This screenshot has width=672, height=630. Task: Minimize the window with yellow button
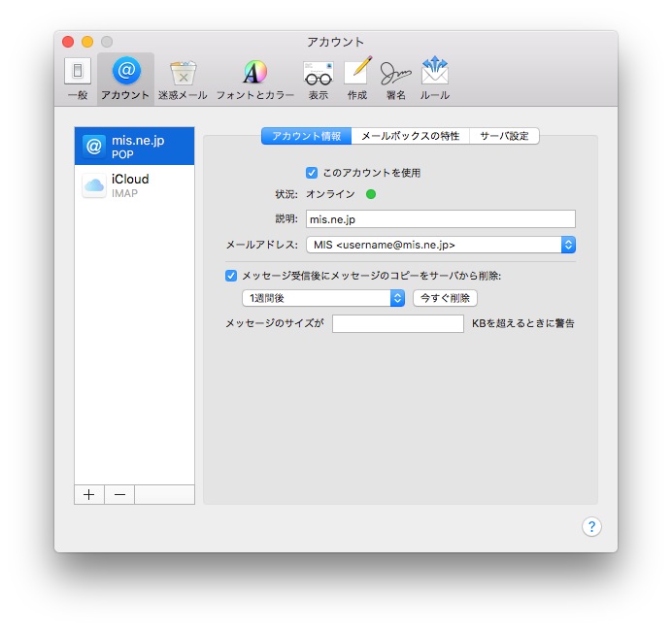tap(87, 42)
